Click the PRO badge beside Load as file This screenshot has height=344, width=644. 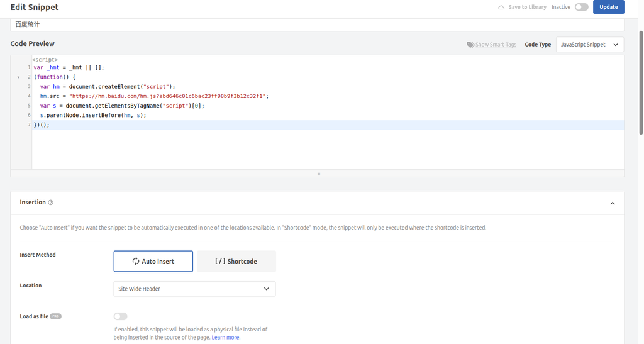coord(55,316)
